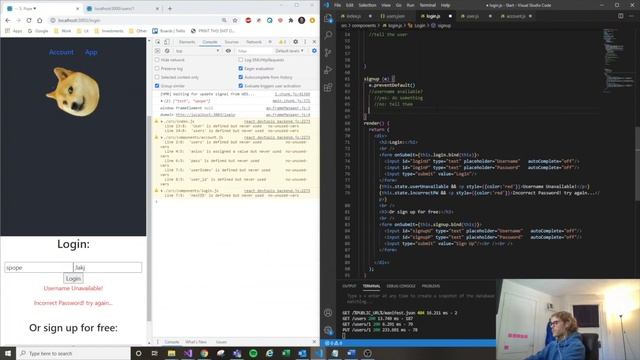
Task: Switch to DevTools Sources tab
Action: coord(231,42)
